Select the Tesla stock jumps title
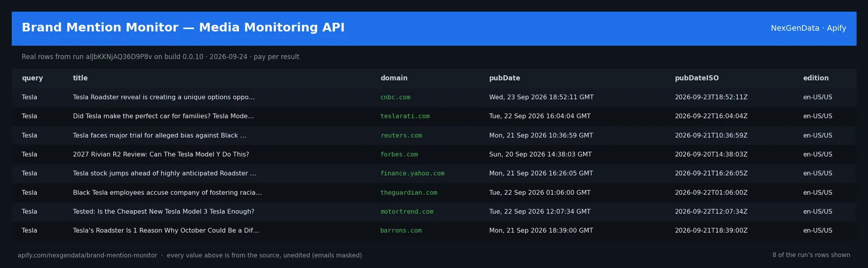868x268 pixels. coord(164,173)
